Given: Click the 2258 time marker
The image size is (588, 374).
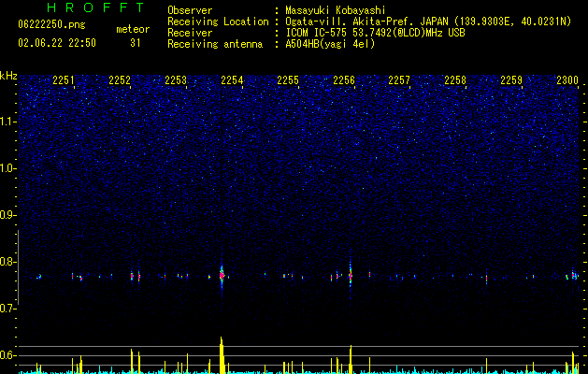Looking at the screenshot, I should click(x=455, y=80).
